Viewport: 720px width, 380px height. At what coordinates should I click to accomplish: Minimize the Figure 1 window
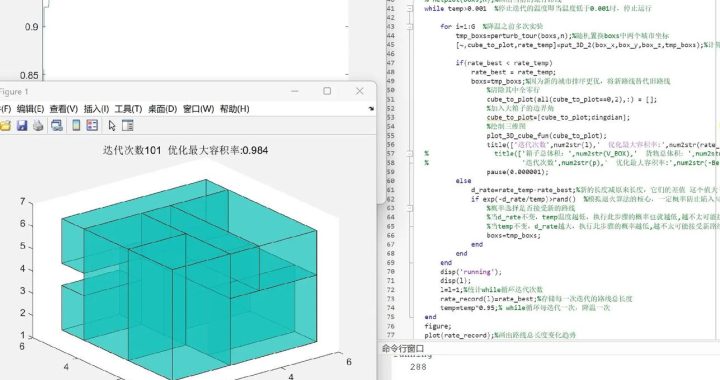point(295,91)
